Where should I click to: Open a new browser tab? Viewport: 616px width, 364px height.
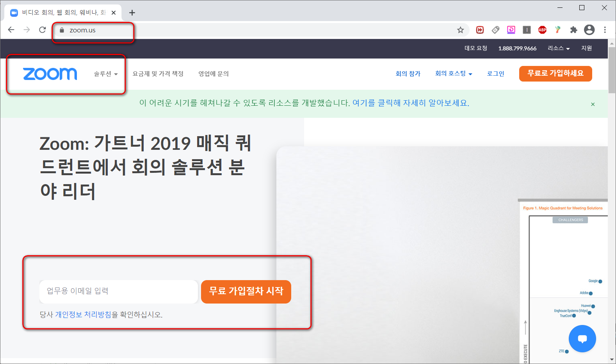(x=132, y=12)
